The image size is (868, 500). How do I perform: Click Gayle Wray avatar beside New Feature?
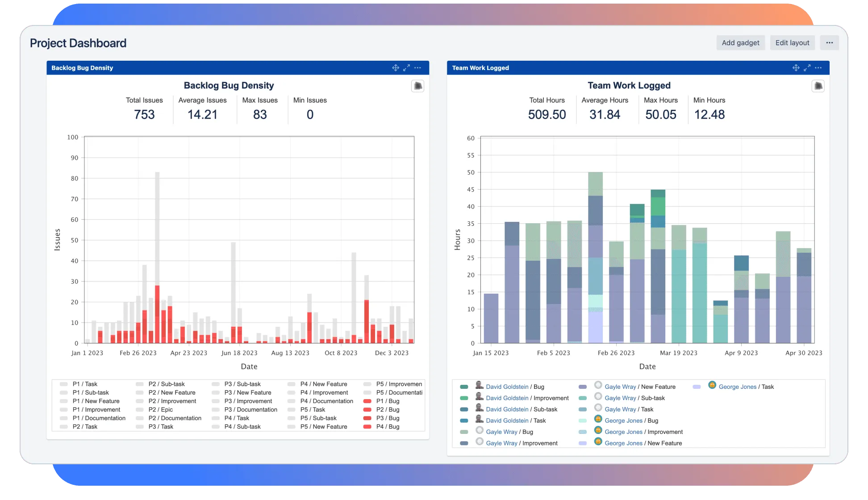point(598,385)
